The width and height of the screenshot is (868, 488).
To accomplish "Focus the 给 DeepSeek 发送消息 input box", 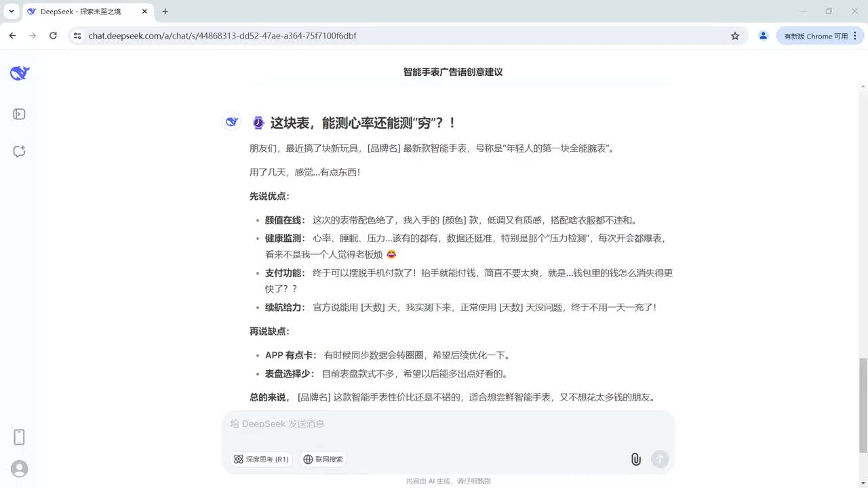I will click(448, 424).
